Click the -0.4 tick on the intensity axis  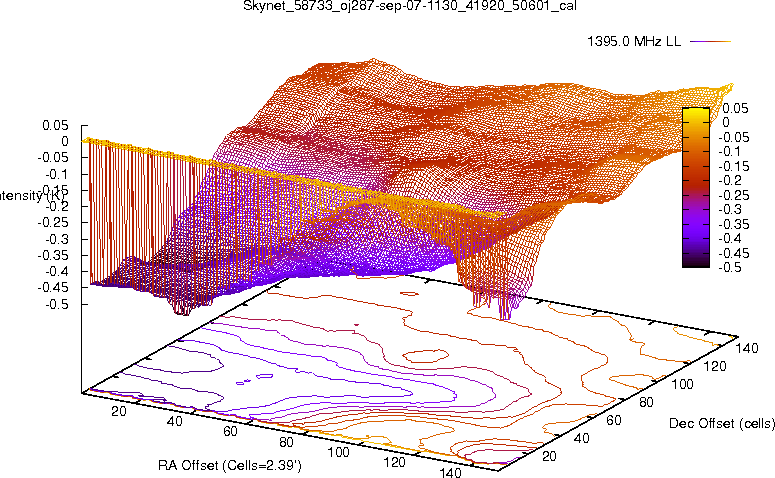(57, 271)
